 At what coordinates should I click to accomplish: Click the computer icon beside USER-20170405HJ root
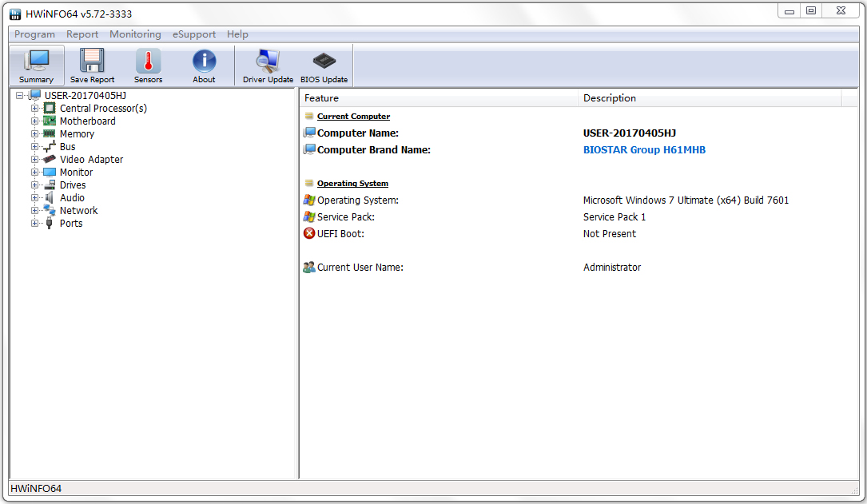click(x=35, y=95)
